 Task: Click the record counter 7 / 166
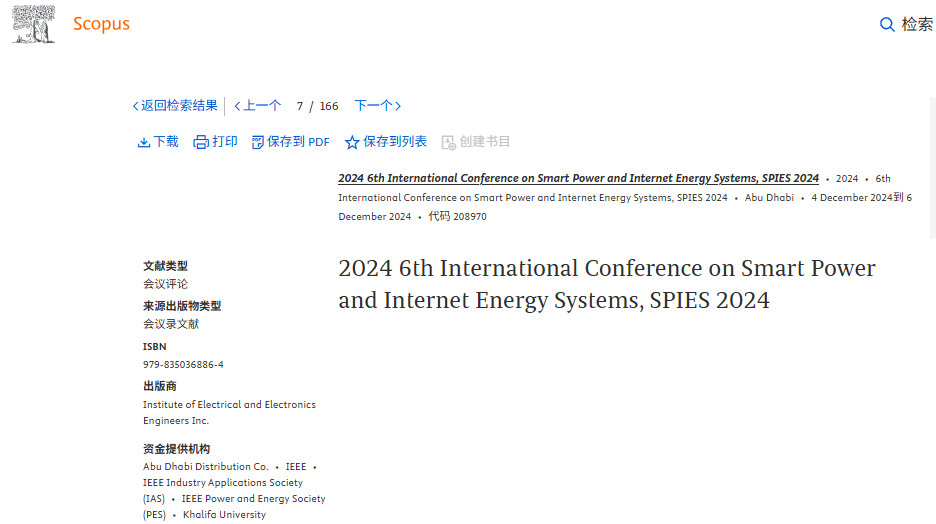(x=317, y=106)
